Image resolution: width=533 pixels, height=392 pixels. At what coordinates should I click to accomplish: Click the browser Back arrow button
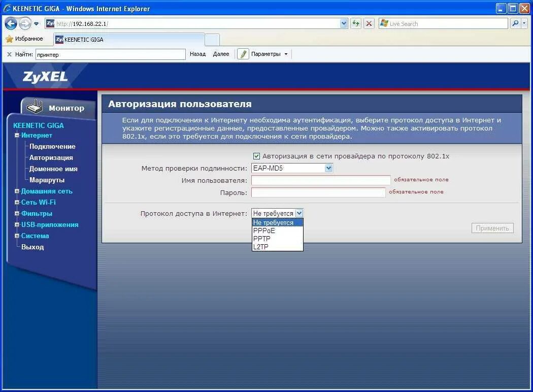[x=11, y=23]
